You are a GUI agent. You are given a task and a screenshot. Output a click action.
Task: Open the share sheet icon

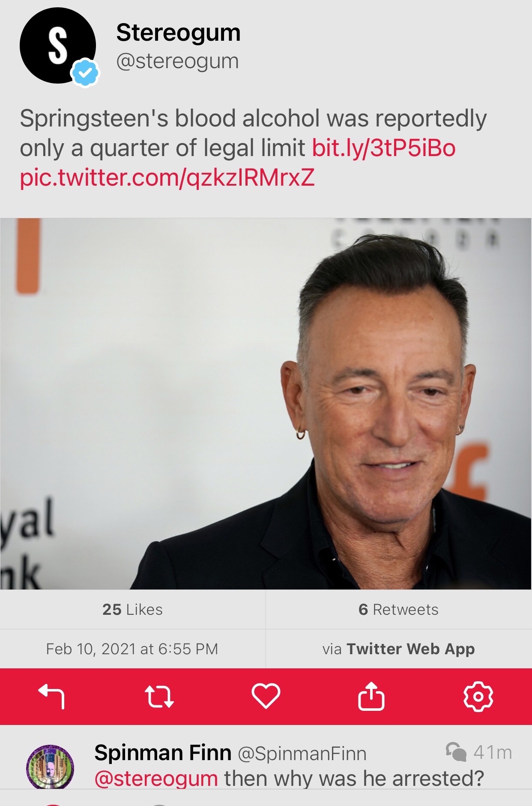[371, 696]
